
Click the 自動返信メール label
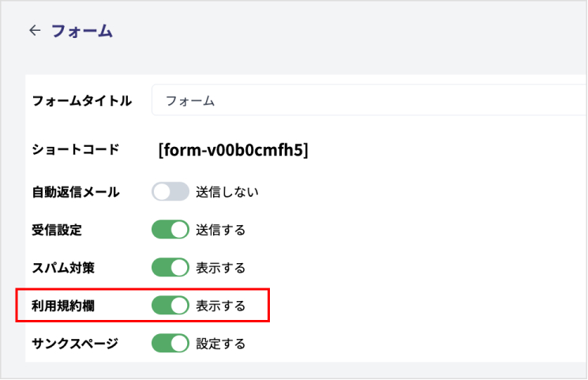tap(75, 192)
